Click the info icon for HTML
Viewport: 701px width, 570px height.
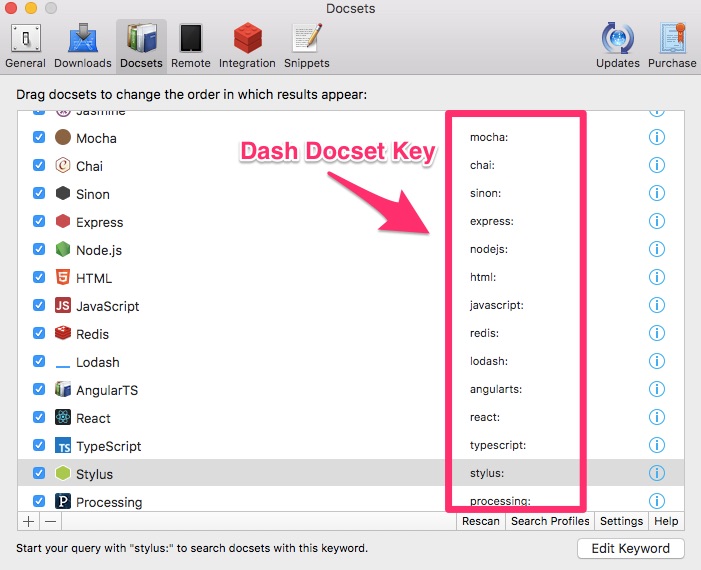click(x=656, y=277)
